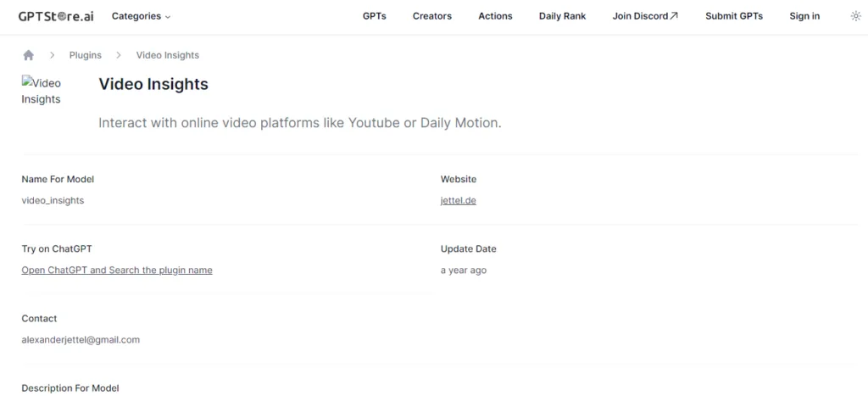This screenshot has height=396, width=868.
Task: Click the Video Insights page heading
Action: pyautogui.click(x=153, y=84)
